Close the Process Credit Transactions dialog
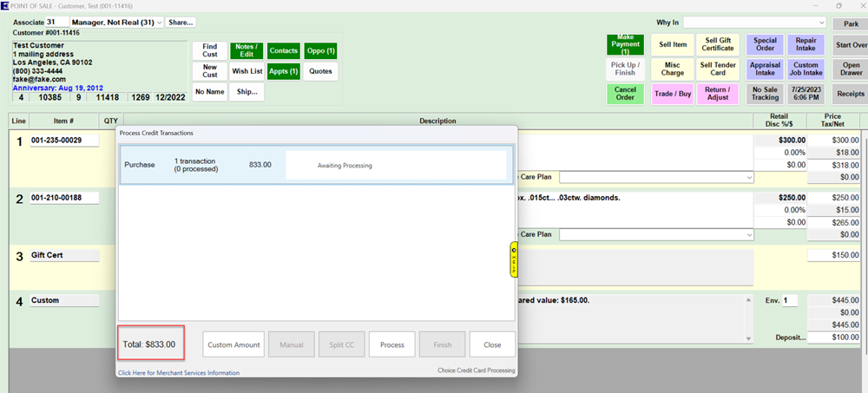 (492, 344)
